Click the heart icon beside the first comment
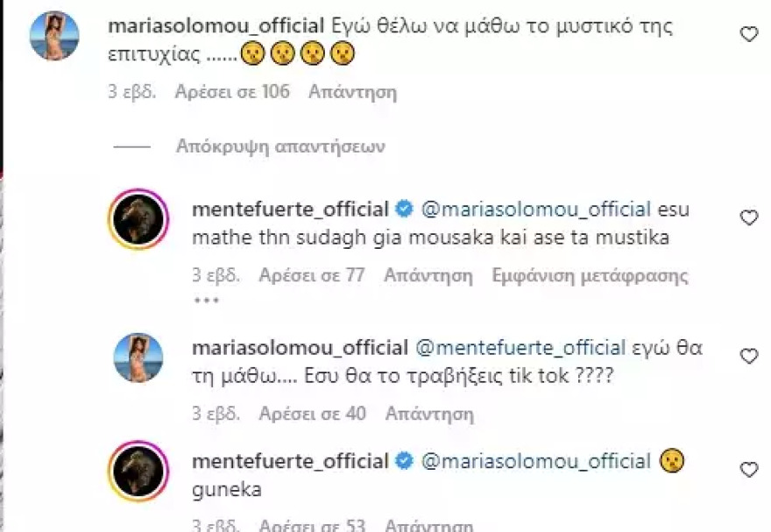771x532 pixels. point(749,33)
